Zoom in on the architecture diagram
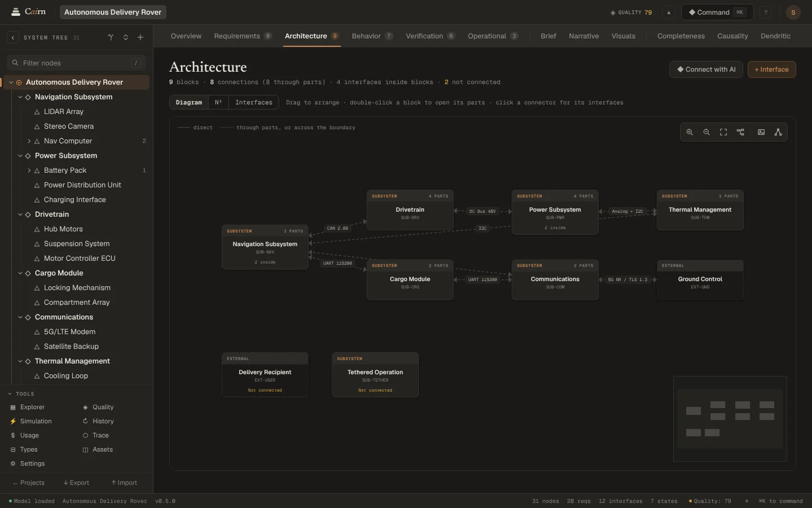 pos(690,132)
